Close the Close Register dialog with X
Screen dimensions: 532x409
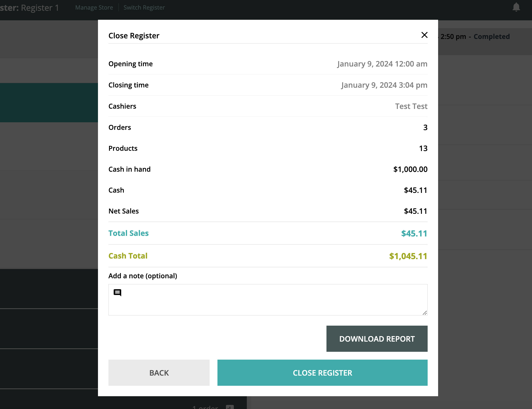click(x=424, y=35)
